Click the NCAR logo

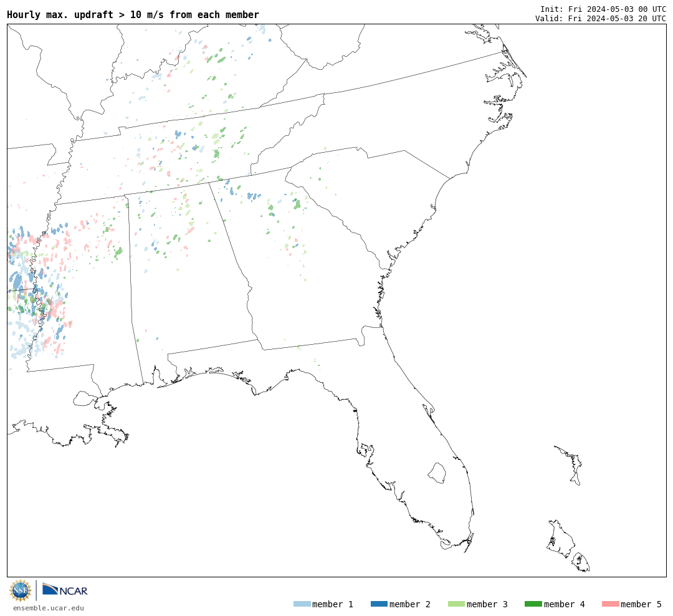pyautogui.click(x=65, y=590)
